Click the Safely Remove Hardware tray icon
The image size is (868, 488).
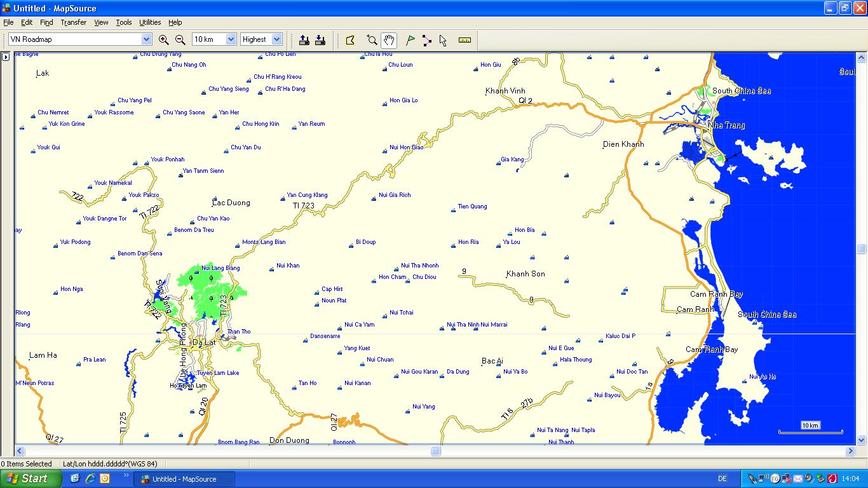[820, 478]
